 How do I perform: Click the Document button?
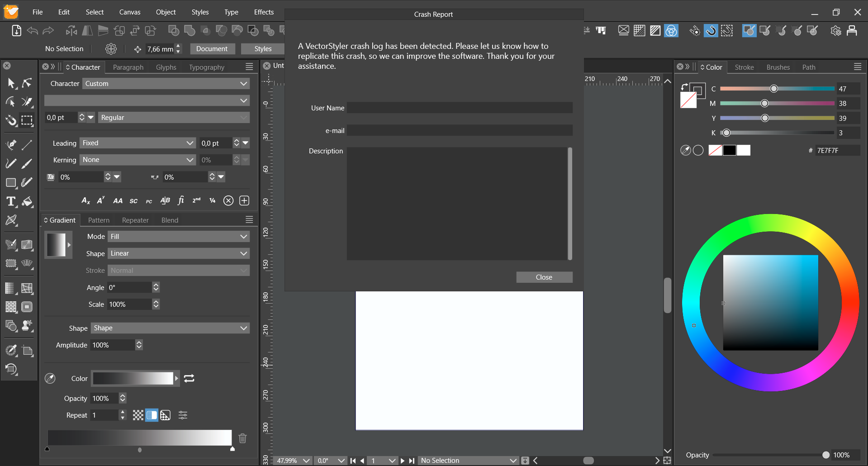tap(212, 49)
